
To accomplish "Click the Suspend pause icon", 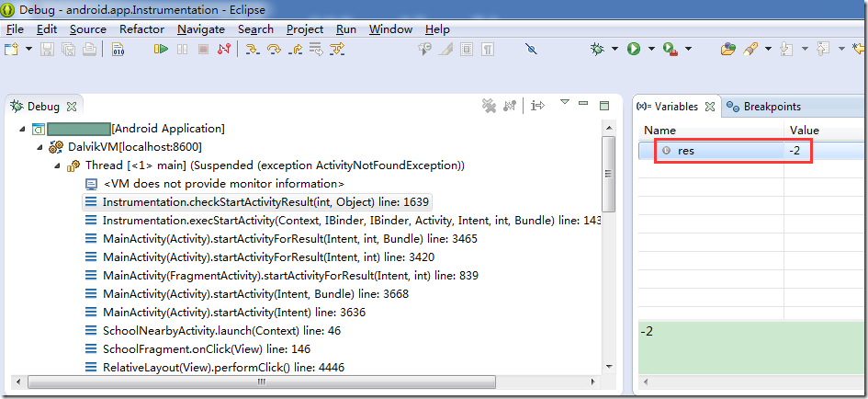I will click(182, 50).
